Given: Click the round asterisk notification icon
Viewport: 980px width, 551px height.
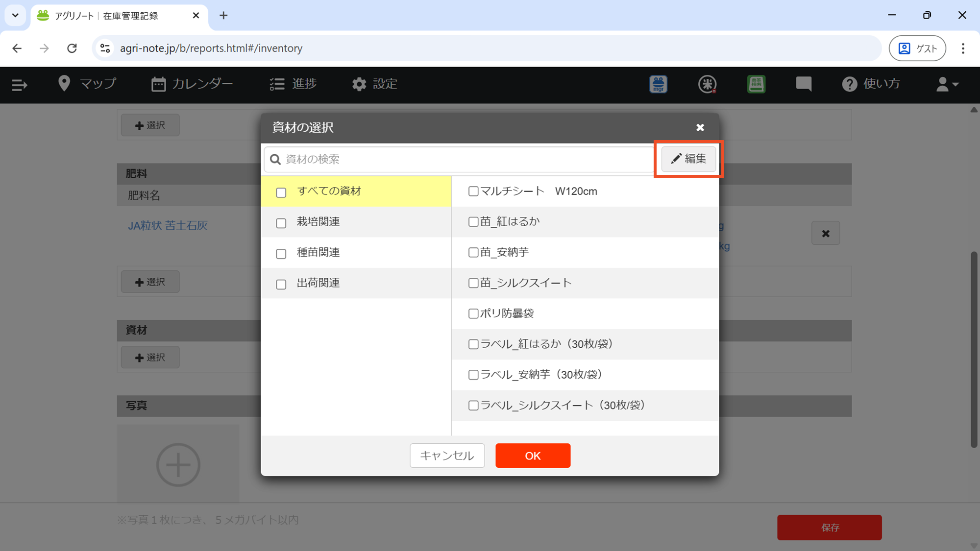Looking at the screenshot, I should [x=707, y=84].
